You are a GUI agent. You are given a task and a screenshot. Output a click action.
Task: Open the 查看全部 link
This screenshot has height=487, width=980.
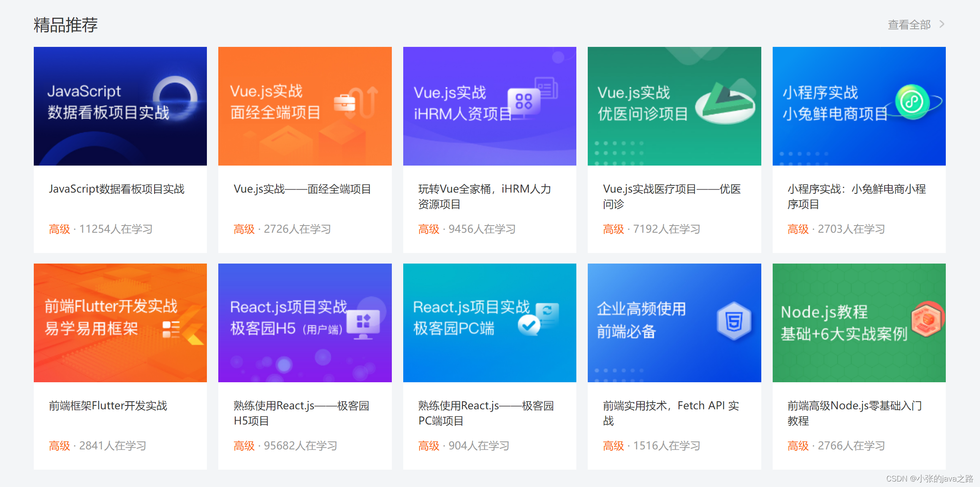point(909,25)
